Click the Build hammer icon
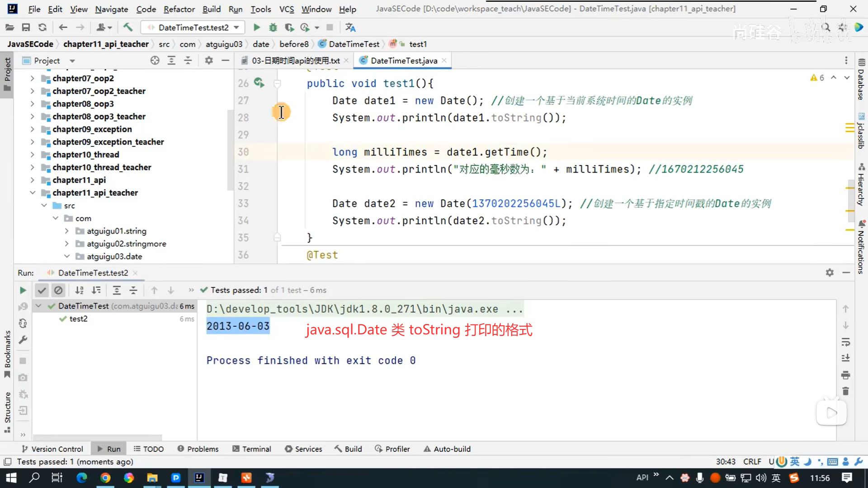This screenshot has height=488, width=868. tap(128, 28)
